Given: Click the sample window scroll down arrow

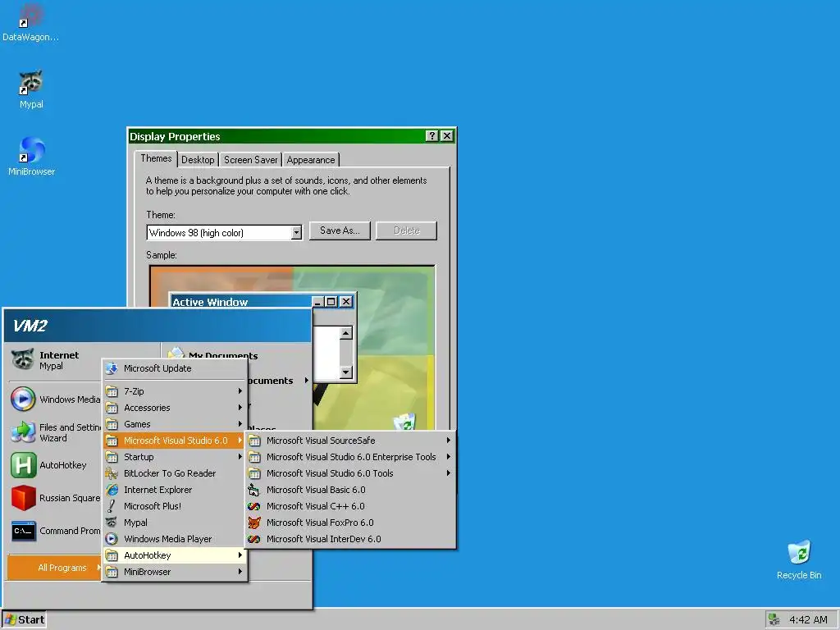Looking at the screenshot, I should 346,372.
